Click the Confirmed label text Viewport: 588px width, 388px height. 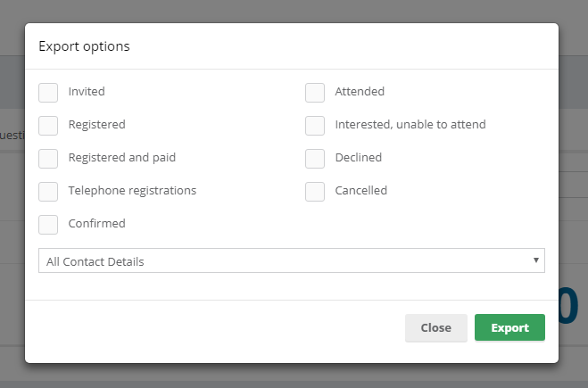coord(96,223)
